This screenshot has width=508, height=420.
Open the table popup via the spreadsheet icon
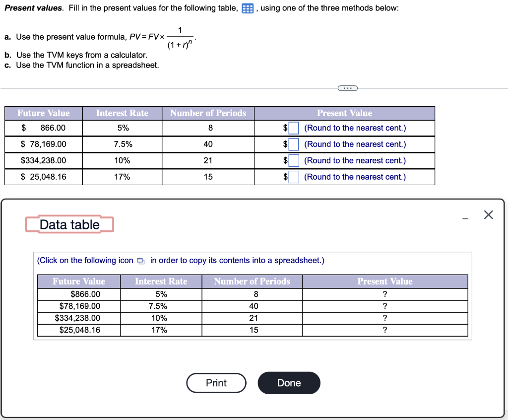(247, 8)
